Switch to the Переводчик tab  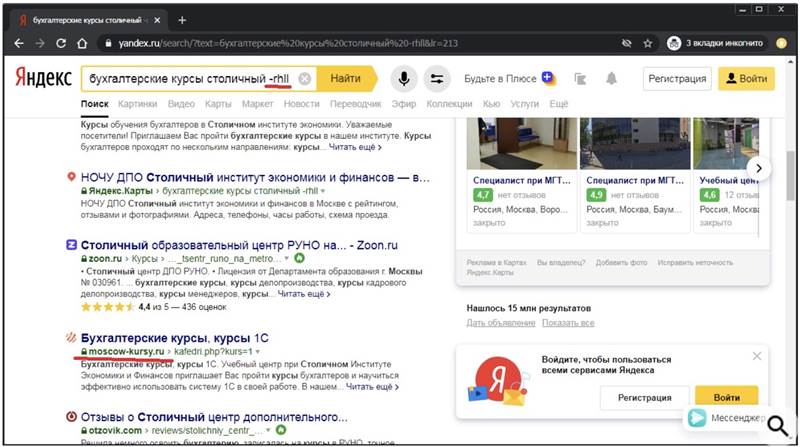pos(356,104)
